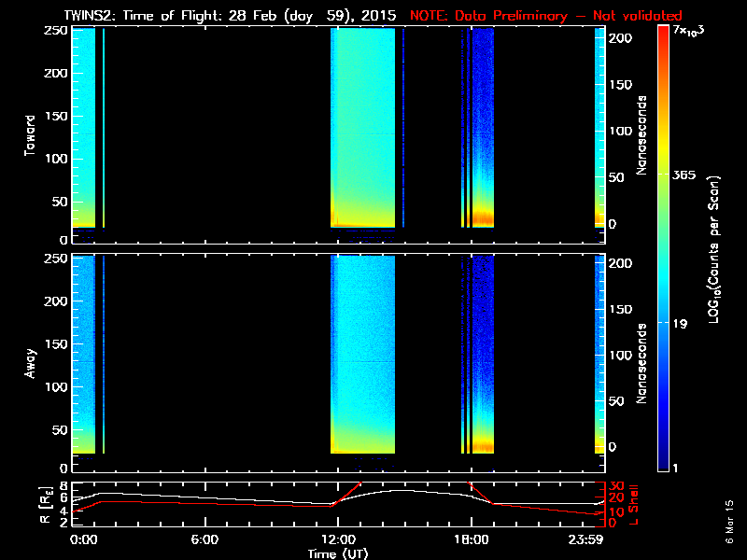
Task: Select the 6:00 time tick label
Action: 204,539
